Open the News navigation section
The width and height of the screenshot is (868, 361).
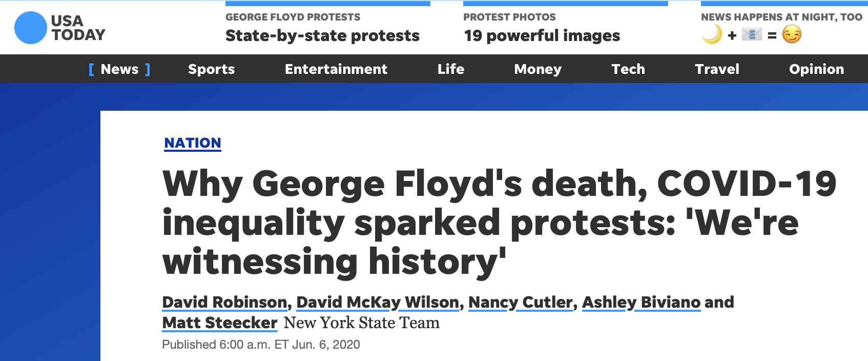119,69
